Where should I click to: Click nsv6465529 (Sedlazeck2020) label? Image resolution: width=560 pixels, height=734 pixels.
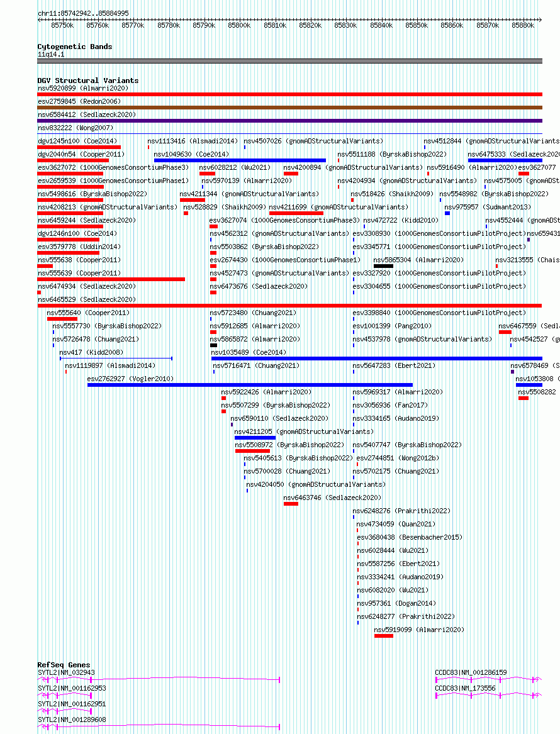point(87,299)
